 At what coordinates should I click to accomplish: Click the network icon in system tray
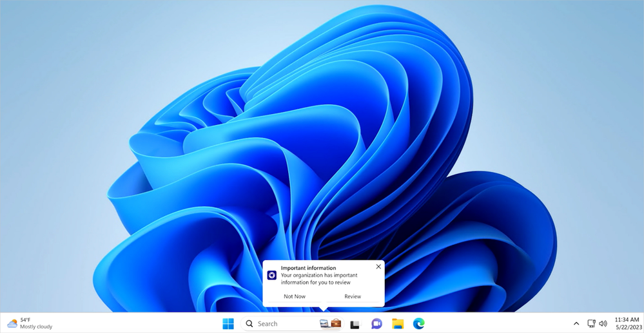[591, 323]
